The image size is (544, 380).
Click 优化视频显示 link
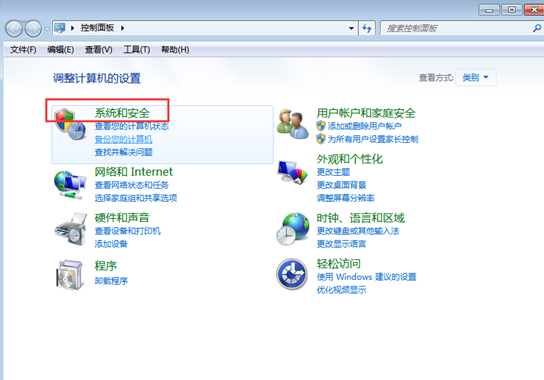[341, 290]
